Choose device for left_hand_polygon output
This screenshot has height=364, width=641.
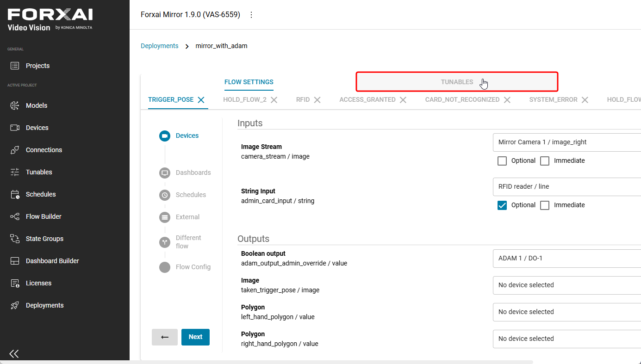pos(567,312)
